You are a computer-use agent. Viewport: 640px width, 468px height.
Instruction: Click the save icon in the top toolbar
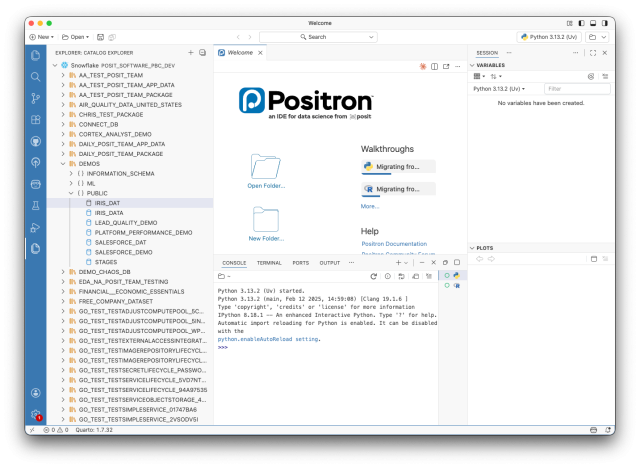pyautogui.click(x=100, y=37)
